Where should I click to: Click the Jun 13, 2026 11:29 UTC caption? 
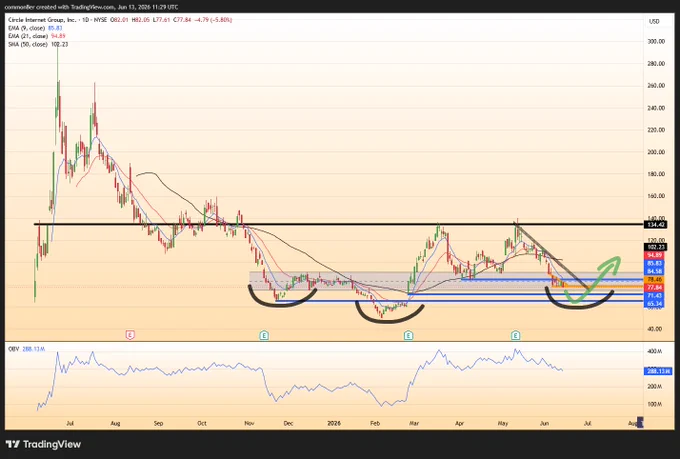148,7
